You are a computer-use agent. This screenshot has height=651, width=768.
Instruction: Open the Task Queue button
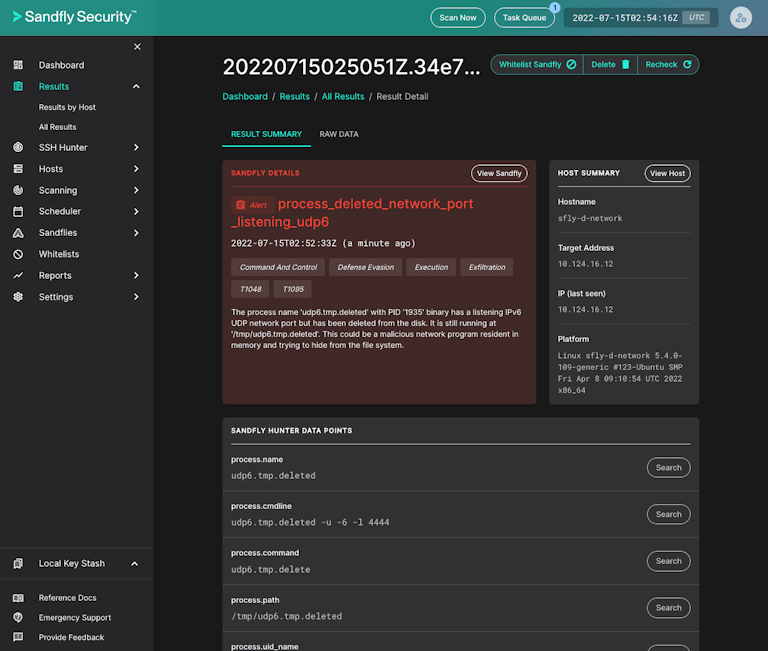(524, 18)
